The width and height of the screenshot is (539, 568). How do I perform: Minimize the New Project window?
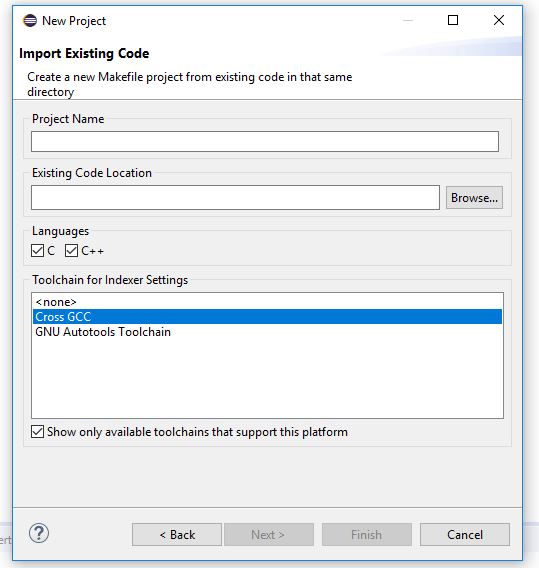pyautogui.click(x=408, y=20)
